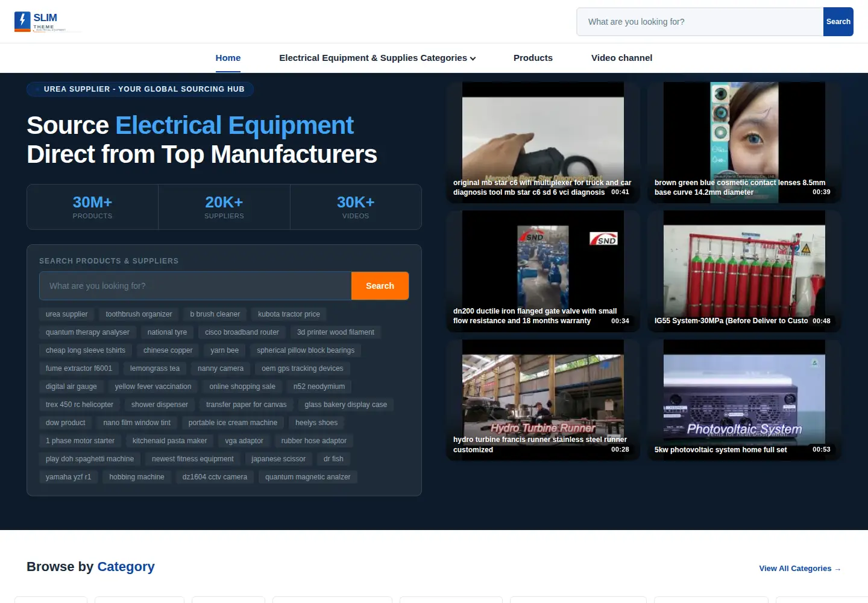Play the cosmetic contact lenses video
Image resolution: width=868 pixels, height=603 pixels.
[x=744, y=142]
